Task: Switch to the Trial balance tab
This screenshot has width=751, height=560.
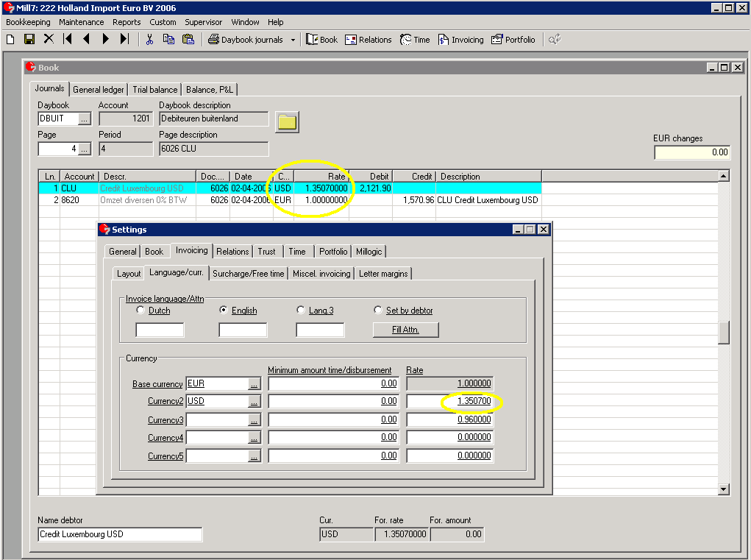Action: click(154, 90)
